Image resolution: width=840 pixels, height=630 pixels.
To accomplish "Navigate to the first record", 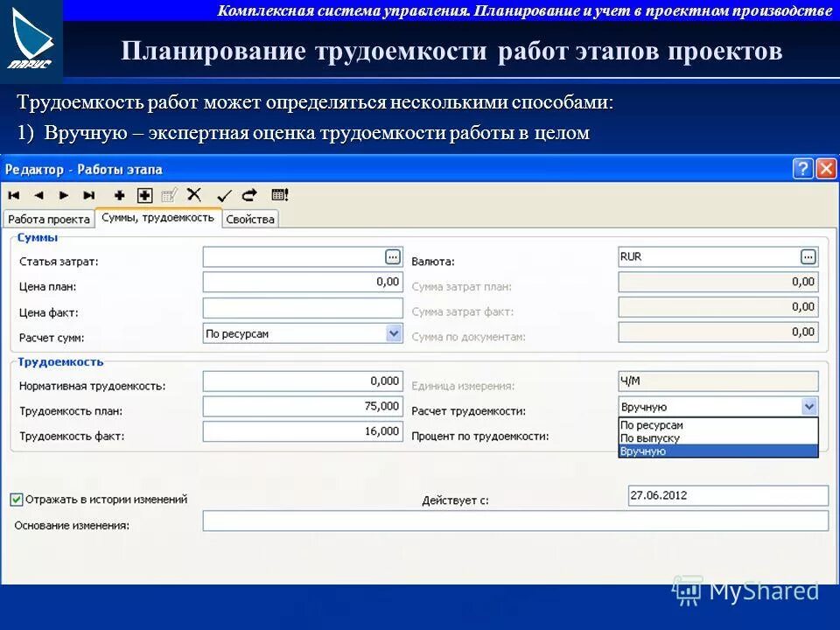I will coord(16,193).
